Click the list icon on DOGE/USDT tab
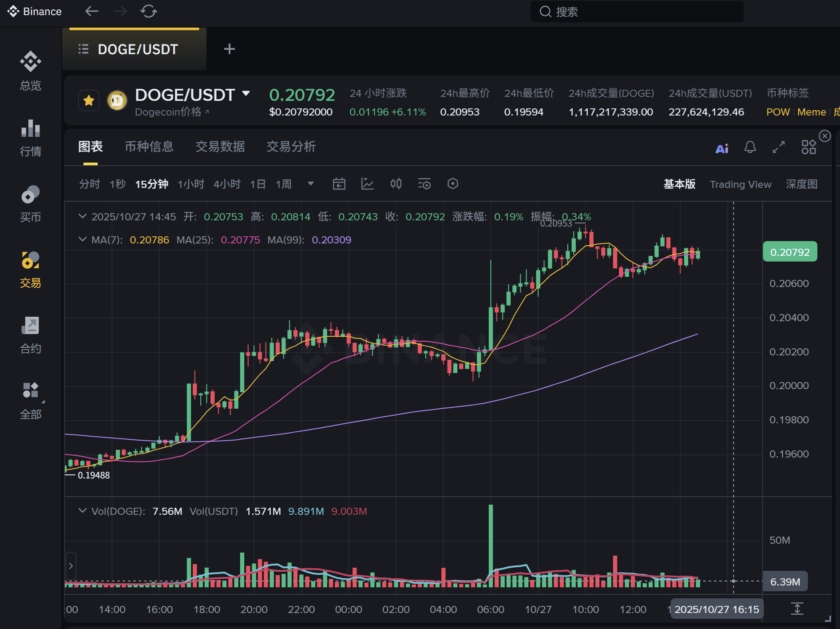This screenshot has width=840, height=629. click(x=83, y=49)
